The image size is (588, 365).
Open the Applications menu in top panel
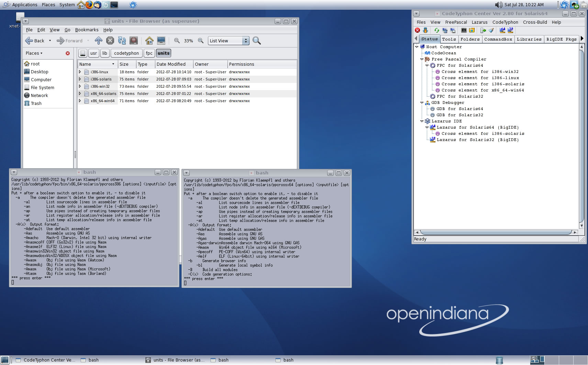(21, 5)
